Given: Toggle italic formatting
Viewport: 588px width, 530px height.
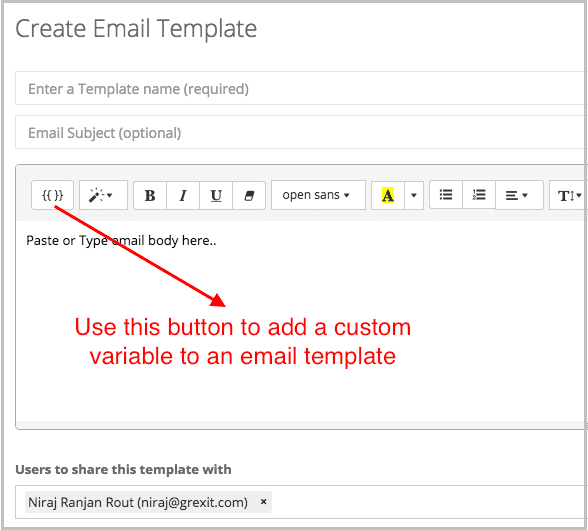Looking at the screenshot, I should [x=183, y=195].
